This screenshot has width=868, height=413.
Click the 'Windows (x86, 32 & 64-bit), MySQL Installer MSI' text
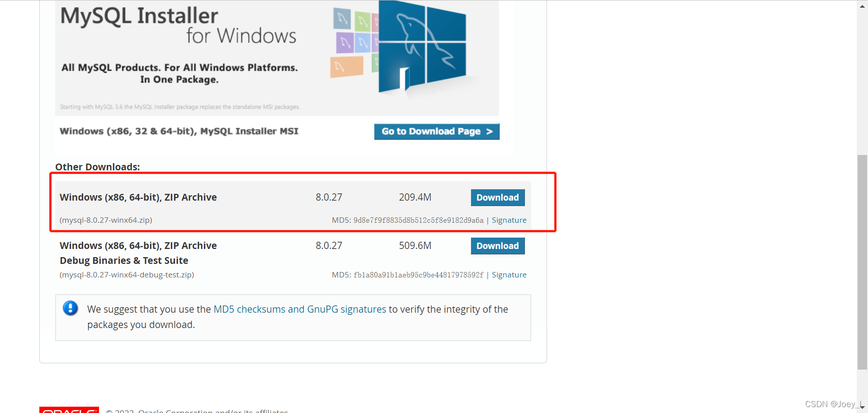tap(179, 131)
